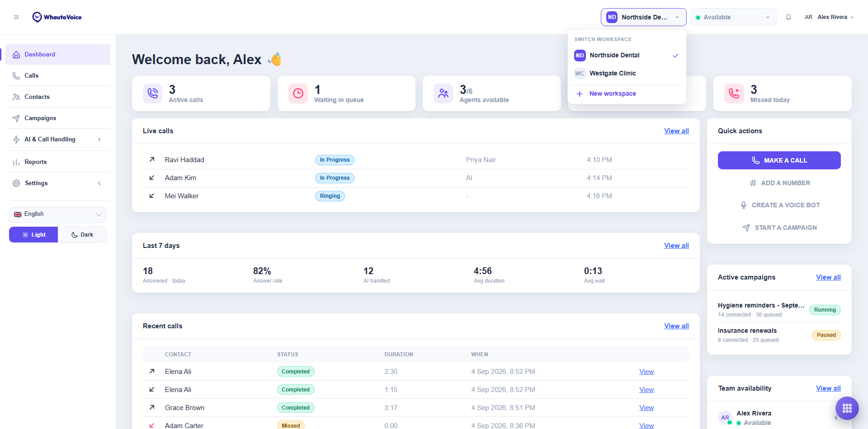Click incoming arrow icon for Mei Walker
The image size is (868, 429).
click(152, 196)
